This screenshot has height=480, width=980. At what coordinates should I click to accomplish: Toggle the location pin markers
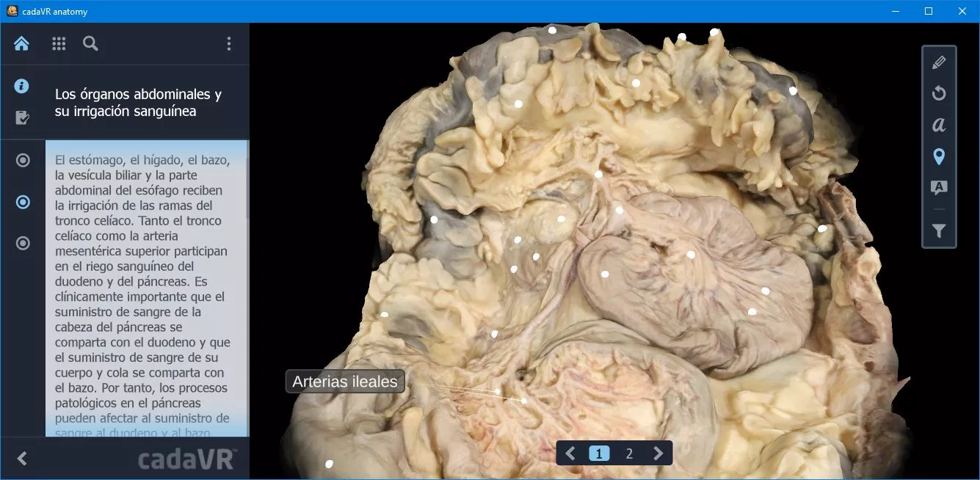point(938,156)
